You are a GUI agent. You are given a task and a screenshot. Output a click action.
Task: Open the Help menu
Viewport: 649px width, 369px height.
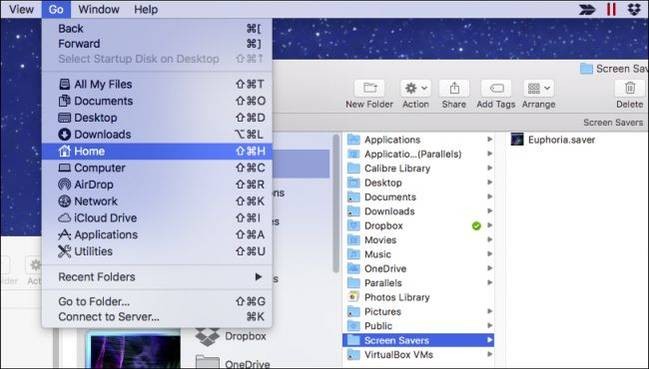click(146, 9)
